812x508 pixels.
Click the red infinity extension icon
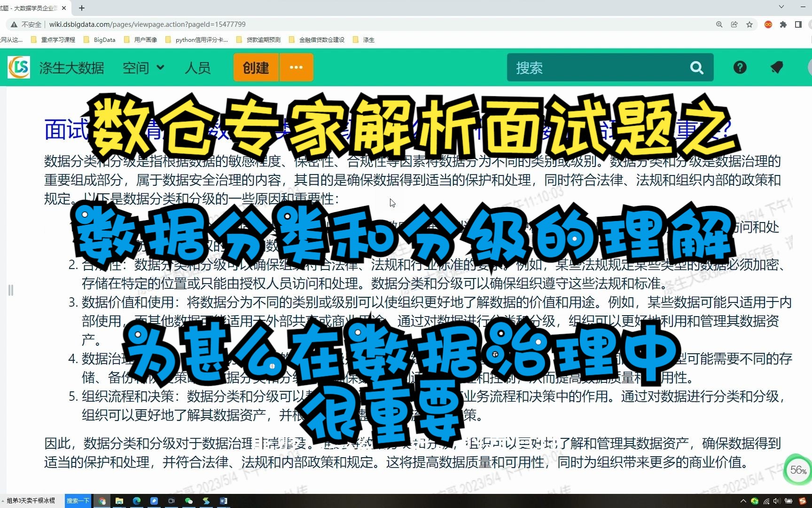tap(768, 24)
